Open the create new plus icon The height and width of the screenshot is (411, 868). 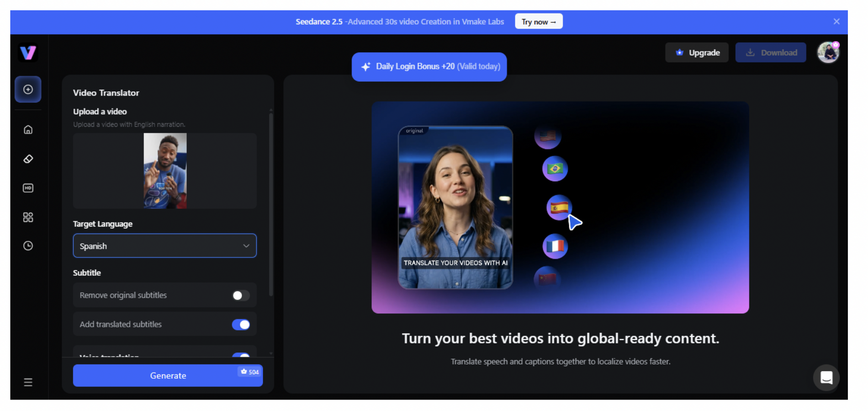(28, 89)
